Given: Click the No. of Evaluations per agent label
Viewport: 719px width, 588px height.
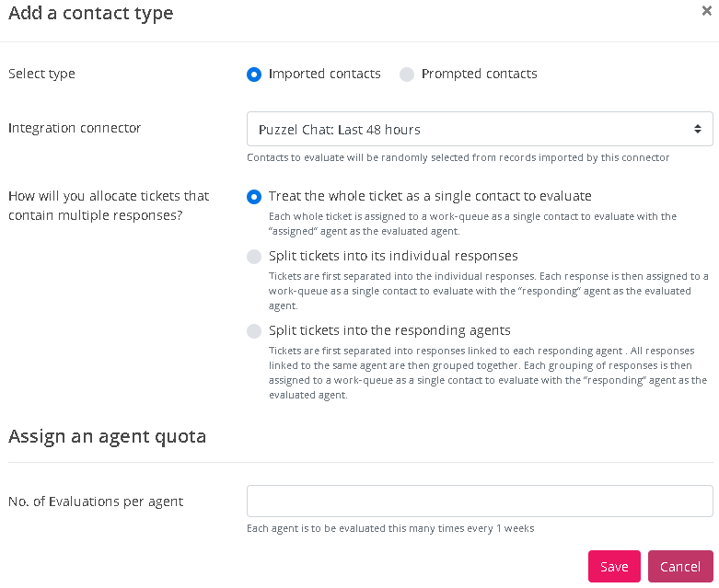Looking at the screenshot, I should click(96, 502).
